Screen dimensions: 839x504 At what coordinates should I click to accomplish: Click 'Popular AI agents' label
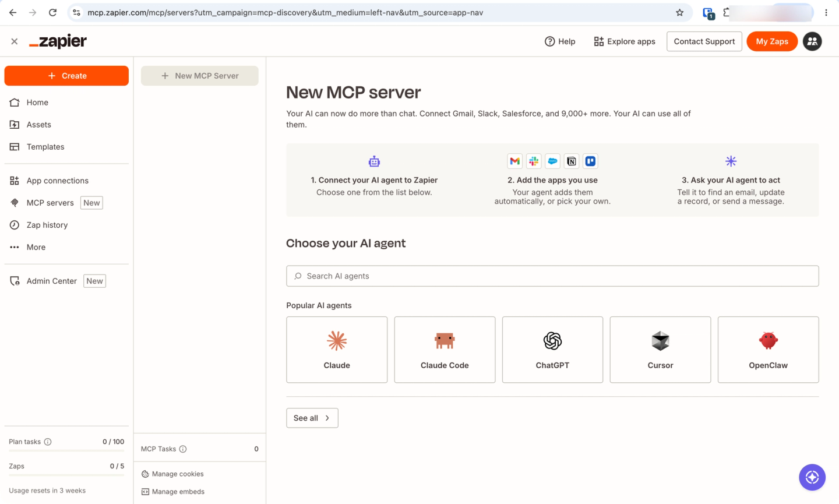tap(319, 305)
